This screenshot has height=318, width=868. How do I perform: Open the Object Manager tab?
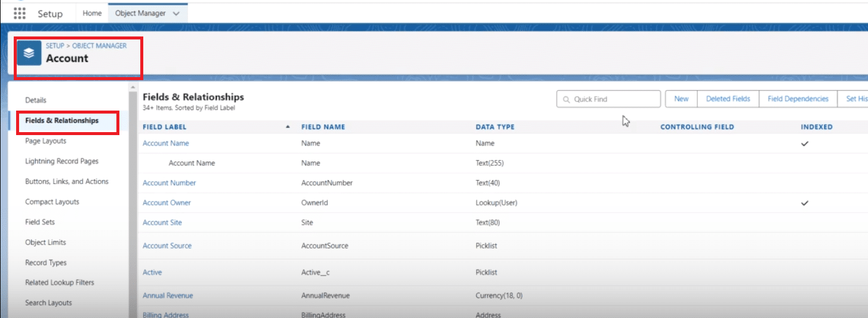click(x=140, y=13)
